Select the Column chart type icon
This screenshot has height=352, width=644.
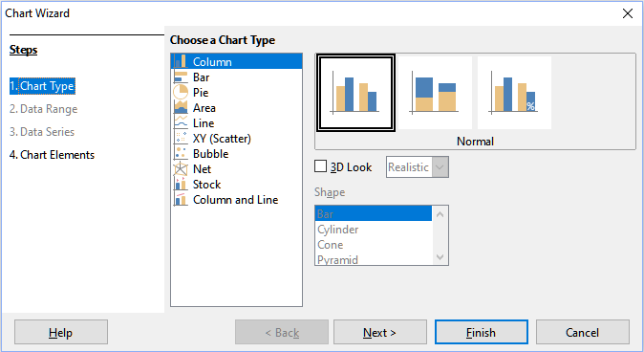tap(181, 61)
